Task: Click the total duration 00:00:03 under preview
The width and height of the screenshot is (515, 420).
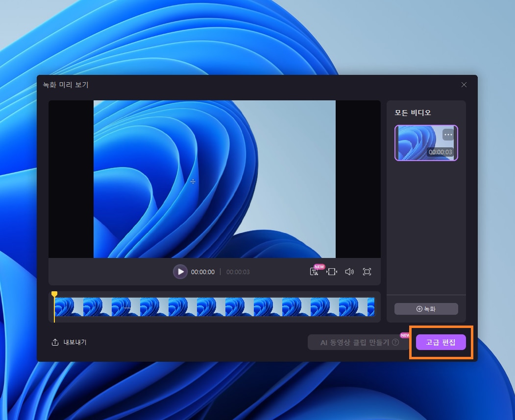Action: (x=238, y=272)
